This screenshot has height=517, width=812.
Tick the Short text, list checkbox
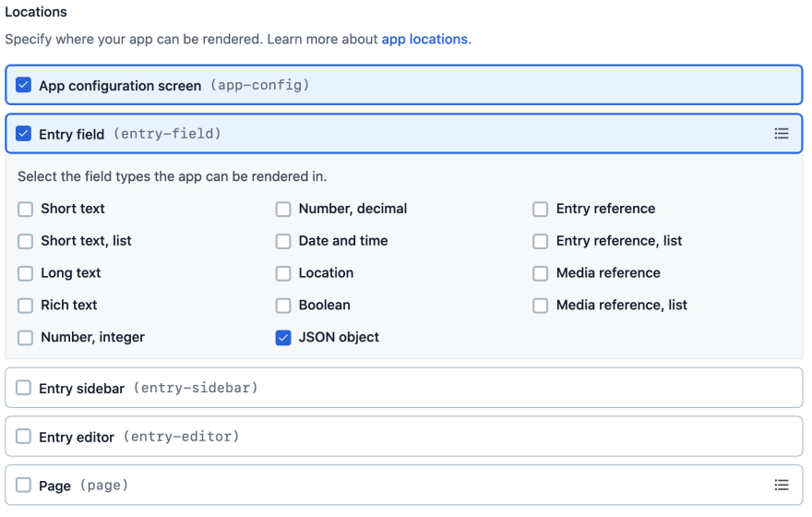[26, 241]
